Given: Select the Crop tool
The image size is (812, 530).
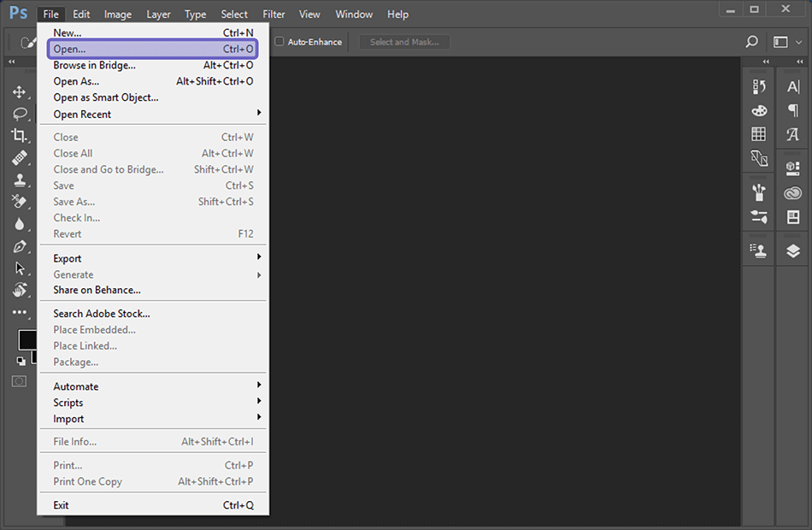Looking at the screenshot, I should pos(19,135).
